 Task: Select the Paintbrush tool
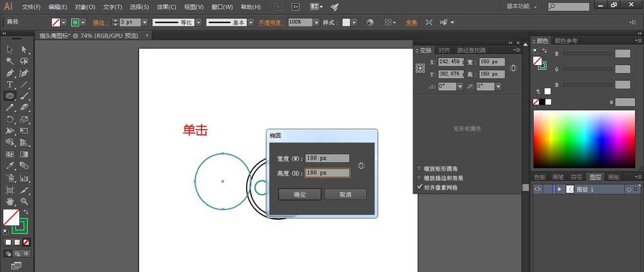coord(24,96)
